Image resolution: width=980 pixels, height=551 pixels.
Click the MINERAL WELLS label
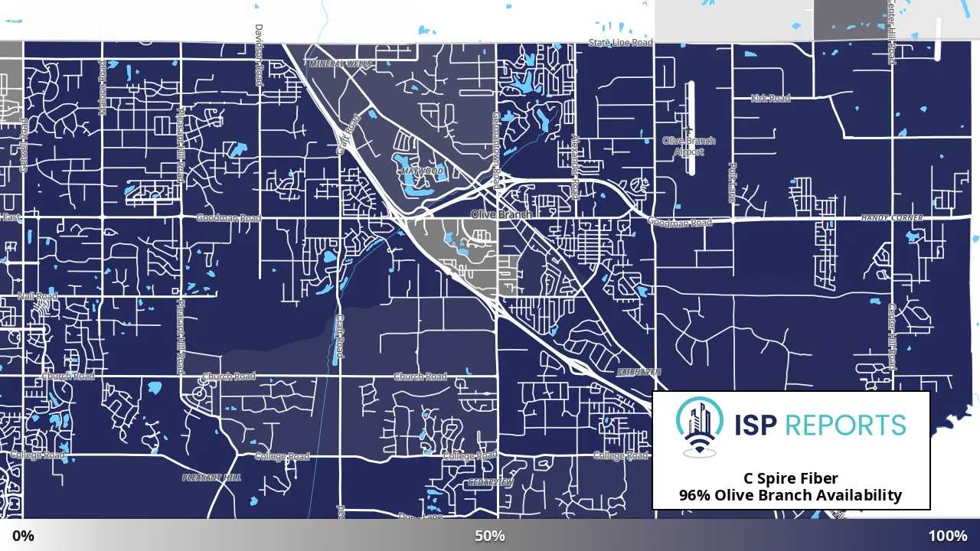click(x=341, y=64)
